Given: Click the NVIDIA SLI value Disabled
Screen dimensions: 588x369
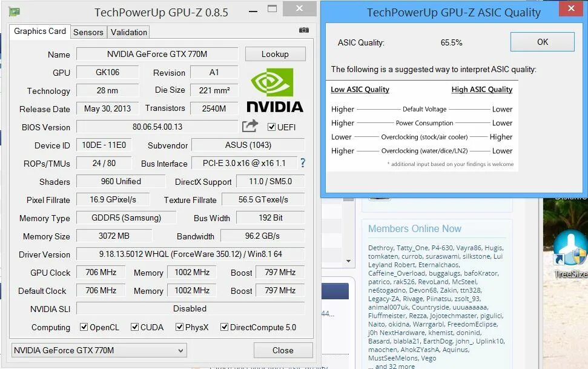Looking at the screenshot, I should point(191,308).
